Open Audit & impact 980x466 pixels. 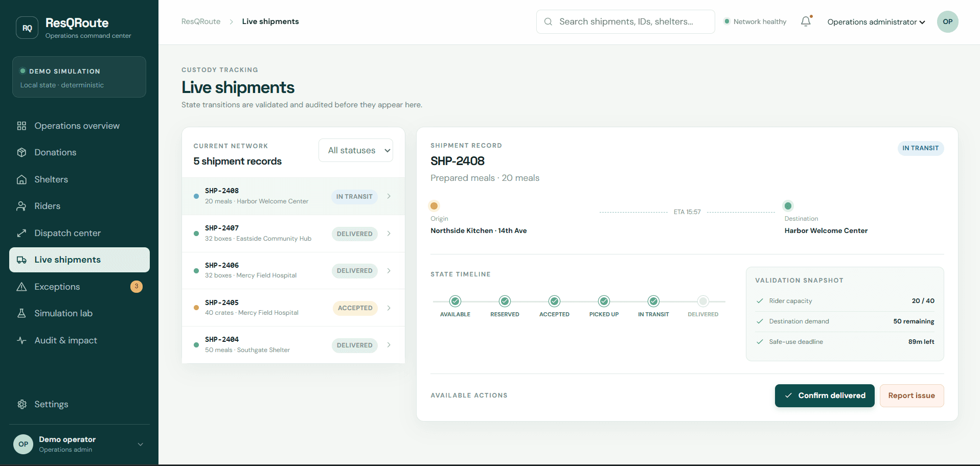click(x=79, y=340)
